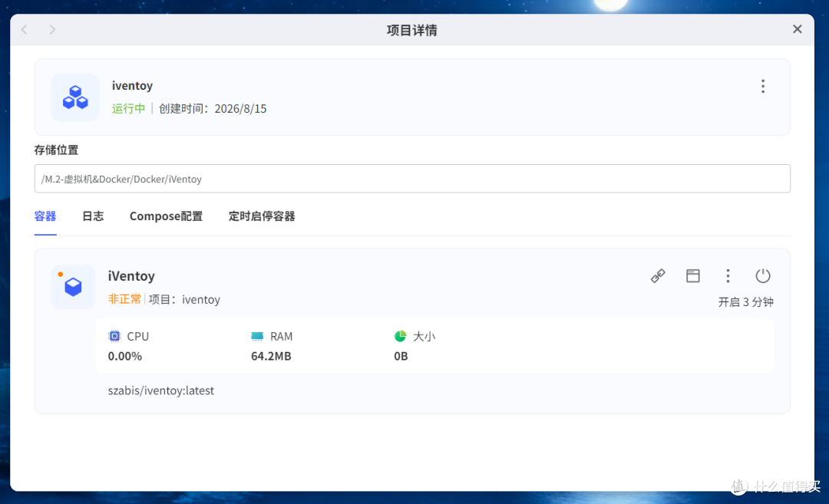Viewport: 829px width, 504px height.
Task: Click the storage path input field
Action: click(x=412, y=179)
